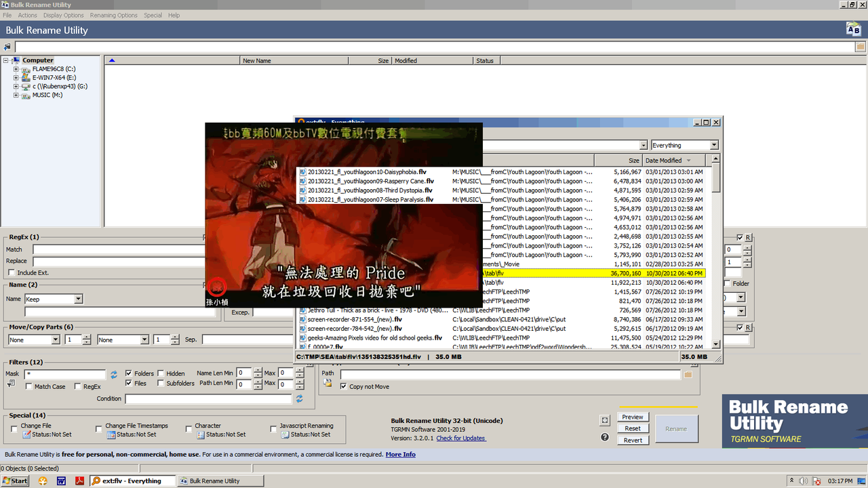Click the orange quick-launch icon beside Start
Viewport: 868px width, 488px height.
coord(43,481)
